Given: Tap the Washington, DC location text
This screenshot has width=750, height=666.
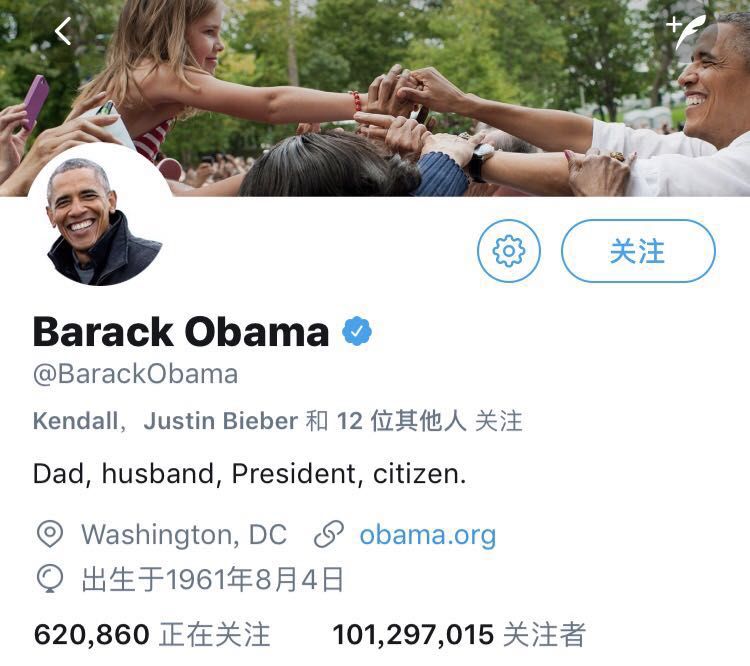Looking at the screenshot, I should pyautogui.click(x=184, y=534).
